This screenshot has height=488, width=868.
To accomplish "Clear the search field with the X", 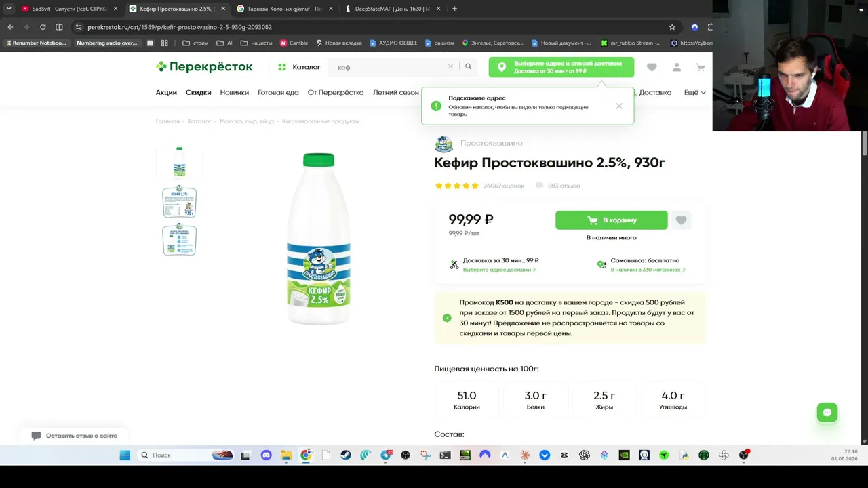I will click(450, 66).
